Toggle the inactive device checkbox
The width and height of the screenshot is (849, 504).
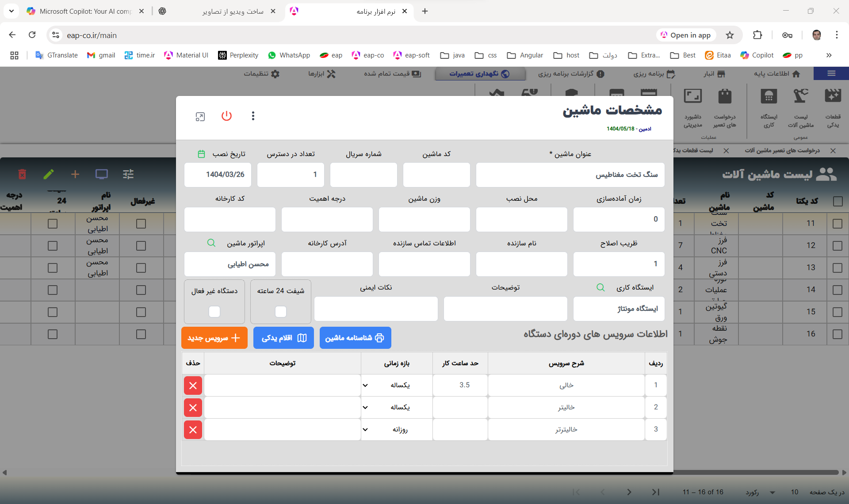coord(214,312)
